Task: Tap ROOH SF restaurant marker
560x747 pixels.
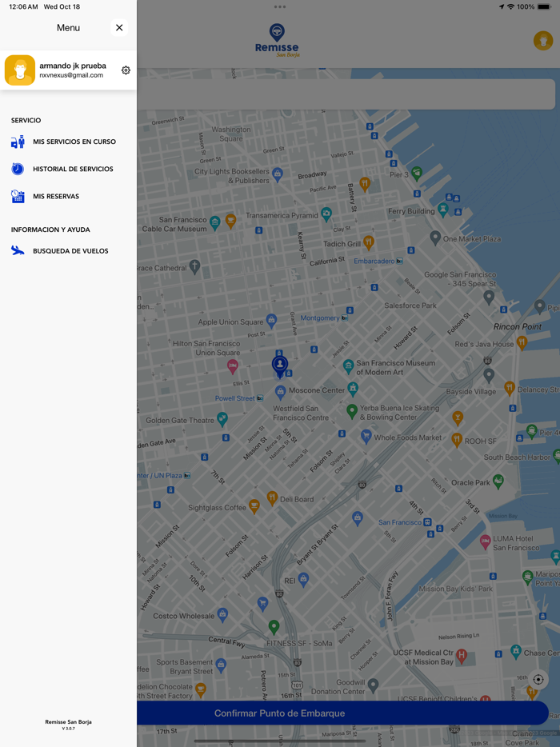Action: click(457, 440)
